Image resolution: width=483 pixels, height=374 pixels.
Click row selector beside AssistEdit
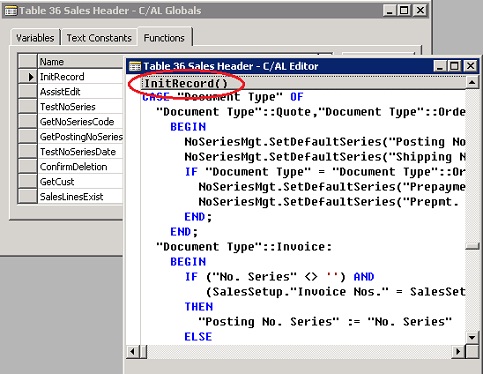click(28, 92)
